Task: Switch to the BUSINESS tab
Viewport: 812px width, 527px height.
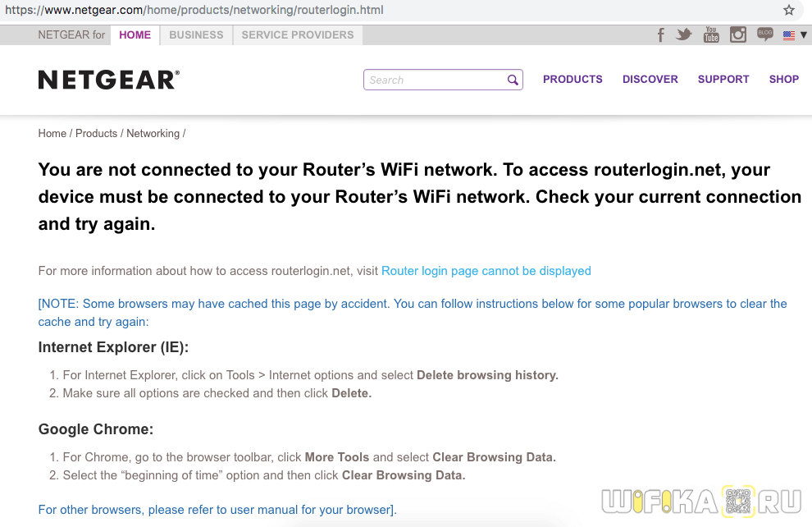Action: pyautogui.click(x=196, y=35)
